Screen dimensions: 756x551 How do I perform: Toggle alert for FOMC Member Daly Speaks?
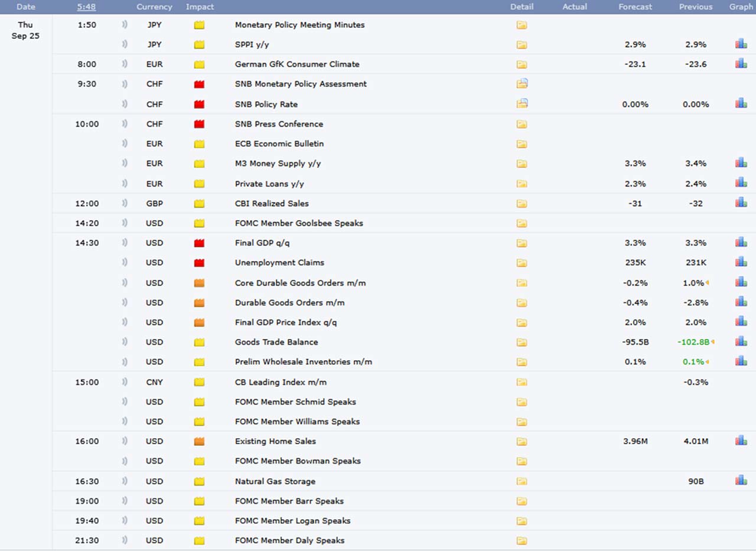point(125,540)
